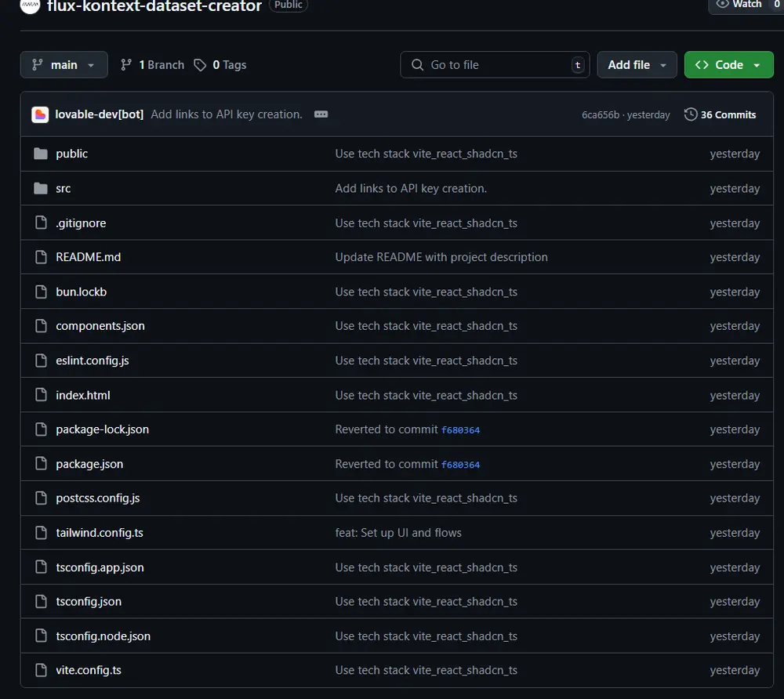Open the vite.config.ts file
The image size is (784, 699).
click(89, 670)
